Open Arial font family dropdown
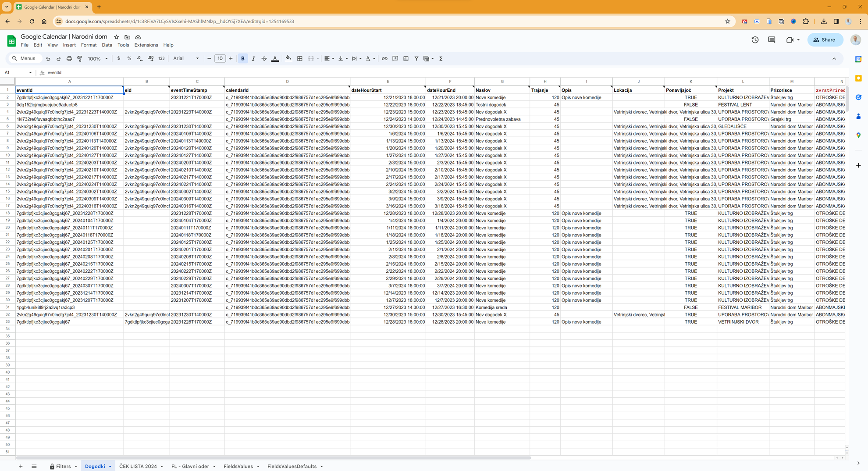This screenshot has height=471, width=868. point(186,59)
